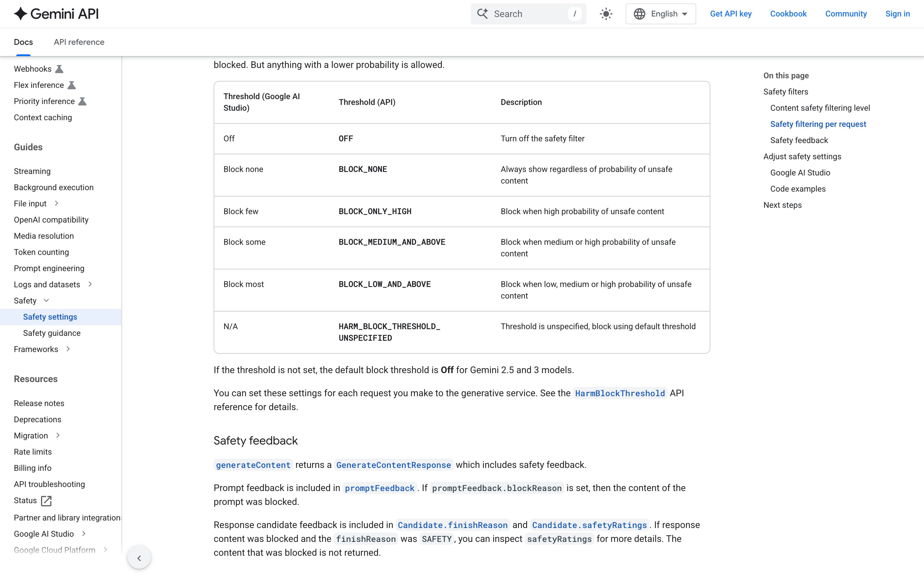Viewport: 924px width, 578px height.
Task: Open Token counting guide
Action: click(41, 252)
